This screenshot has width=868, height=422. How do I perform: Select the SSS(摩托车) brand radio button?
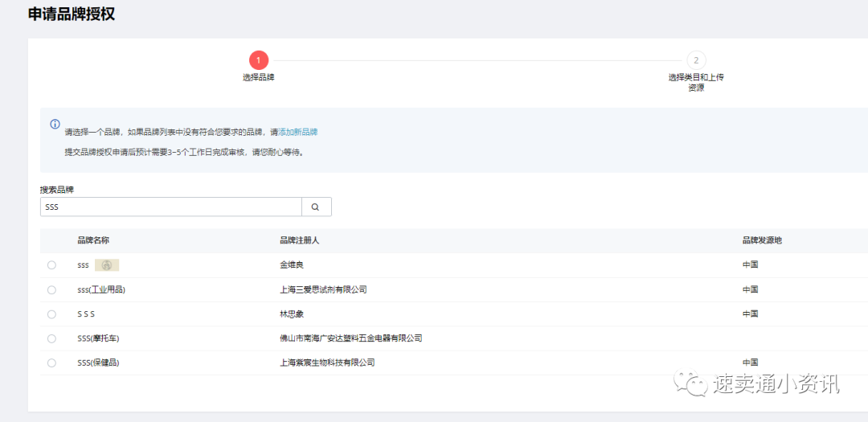51,338
